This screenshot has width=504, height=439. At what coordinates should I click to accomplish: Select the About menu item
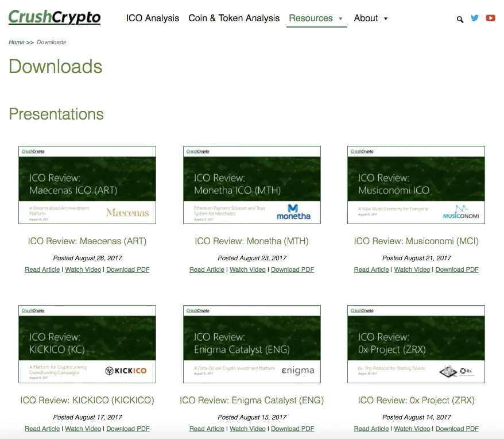366,18
